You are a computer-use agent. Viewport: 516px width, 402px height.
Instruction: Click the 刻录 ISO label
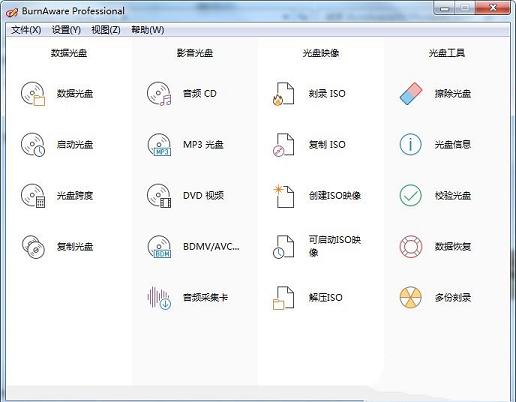pos(327,94)
